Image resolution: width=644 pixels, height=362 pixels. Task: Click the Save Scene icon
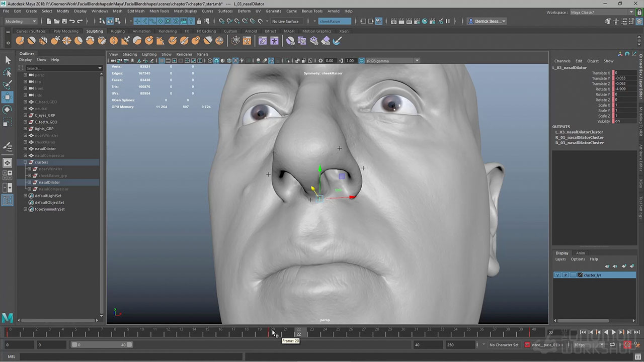pos(63,21)
